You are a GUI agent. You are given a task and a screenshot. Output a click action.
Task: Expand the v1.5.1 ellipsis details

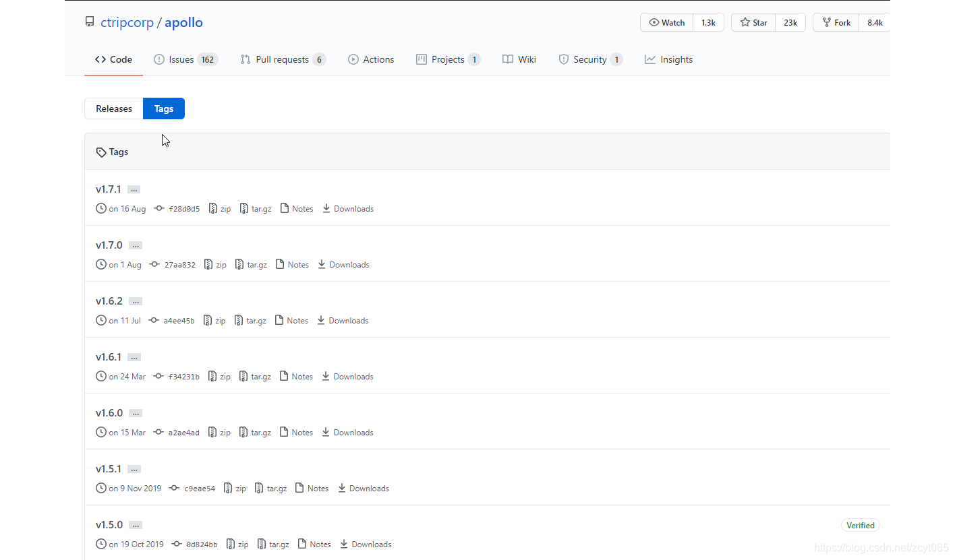pos(134,470)
